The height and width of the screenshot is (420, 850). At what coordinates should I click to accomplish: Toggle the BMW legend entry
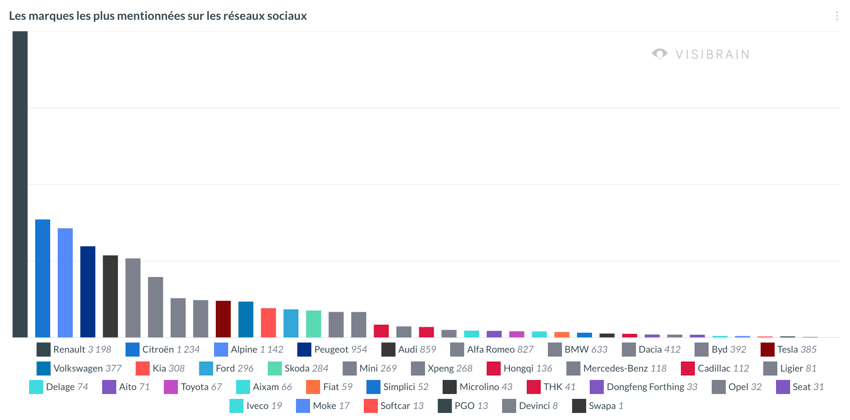(x=577, y=350)
